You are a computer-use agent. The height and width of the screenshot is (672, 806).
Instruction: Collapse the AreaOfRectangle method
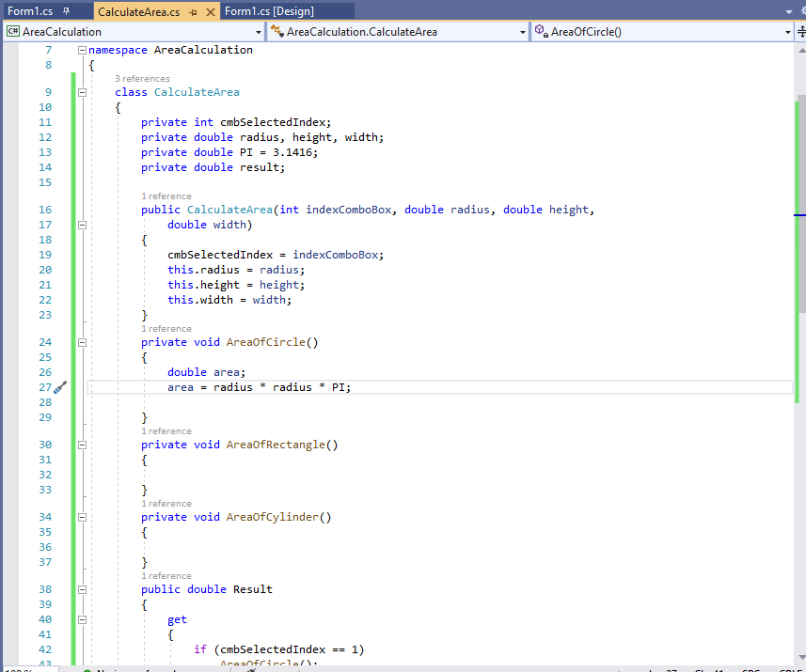coord(82,445)
